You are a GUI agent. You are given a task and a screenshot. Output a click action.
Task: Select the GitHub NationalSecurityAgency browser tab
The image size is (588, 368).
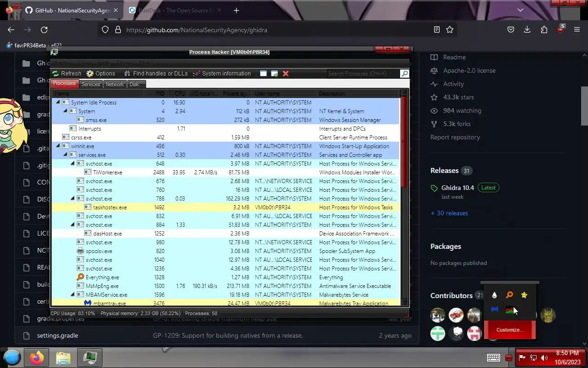[x=72, y=10]
